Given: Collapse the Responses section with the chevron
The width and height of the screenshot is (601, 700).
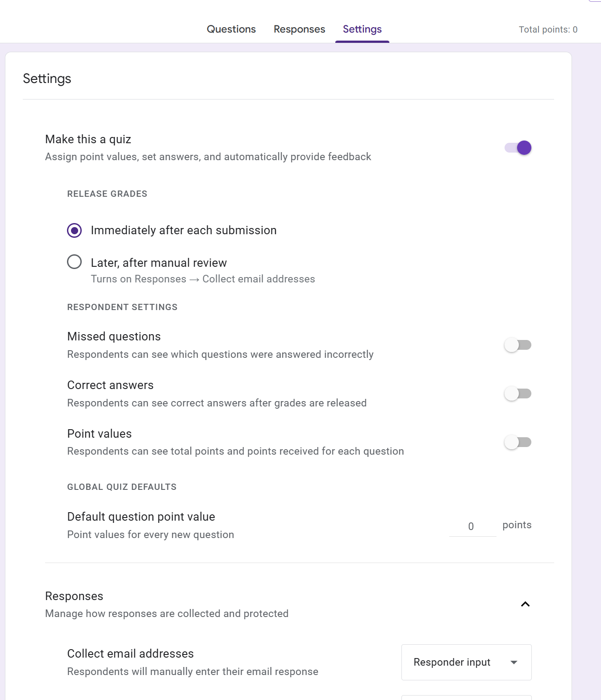Looking at the screenshot, I should [525, 604].
